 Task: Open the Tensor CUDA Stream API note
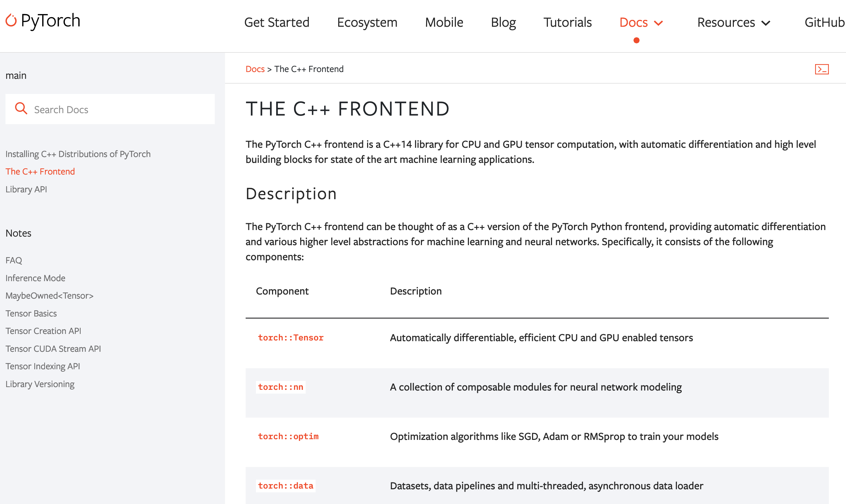[53, 349]
